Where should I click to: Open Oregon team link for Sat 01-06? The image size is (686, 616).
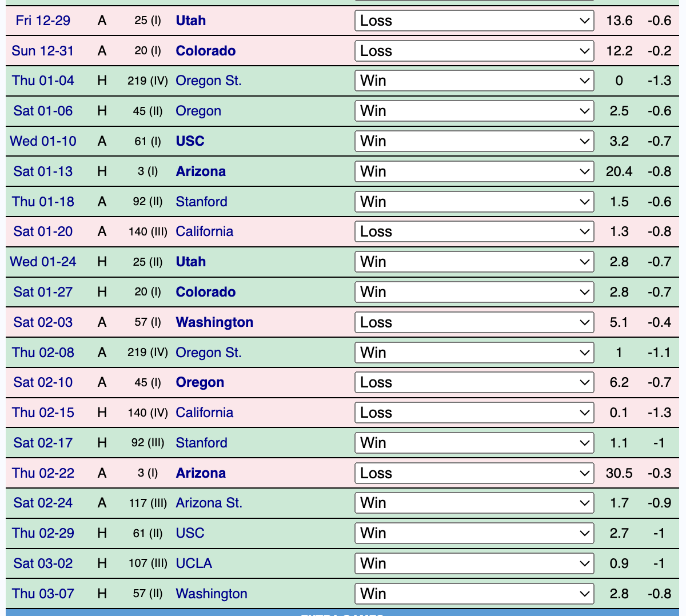(198, 111)
